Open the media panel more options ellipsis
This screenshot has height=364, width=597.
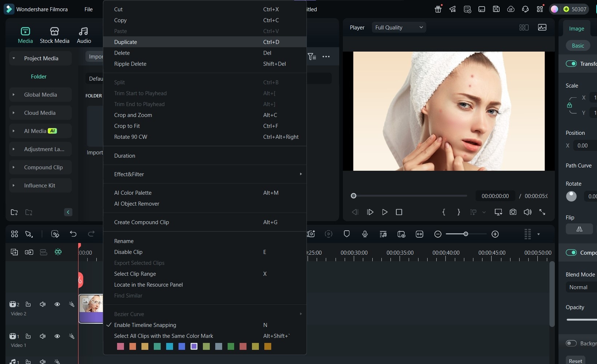326,56
